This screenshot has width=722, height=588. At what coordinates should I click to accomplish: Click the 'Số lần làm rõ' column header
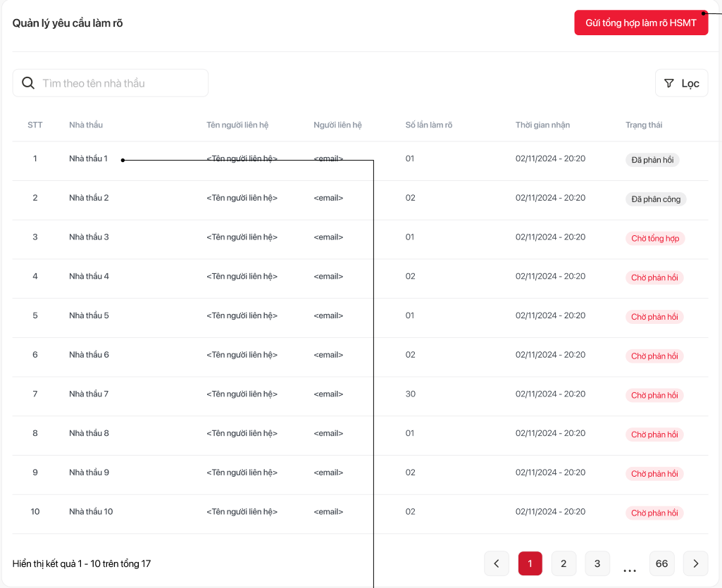click(x=429, y=125)
